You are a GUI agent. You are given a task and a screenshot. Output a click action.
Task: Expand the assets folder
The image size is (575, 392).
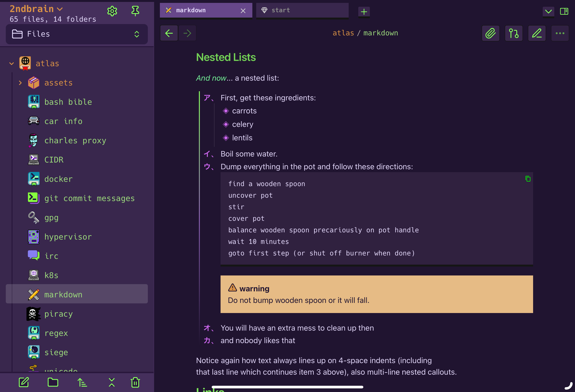click(20, 83)
